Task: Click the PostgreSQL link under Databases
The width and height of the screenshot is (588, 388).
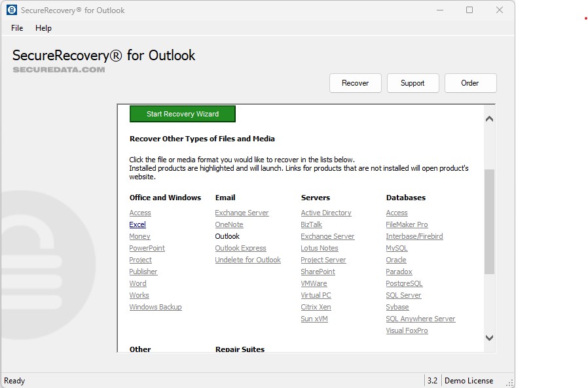Action: coord(403,283)
